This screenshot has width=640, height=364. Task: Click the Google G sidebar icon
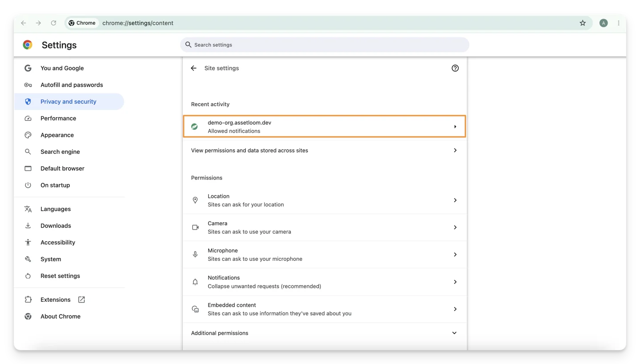click(x=28, y=68)
